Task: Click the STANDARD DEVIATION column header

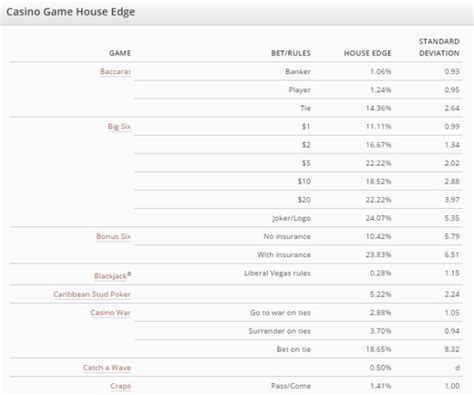Action: tap(439, 47)
